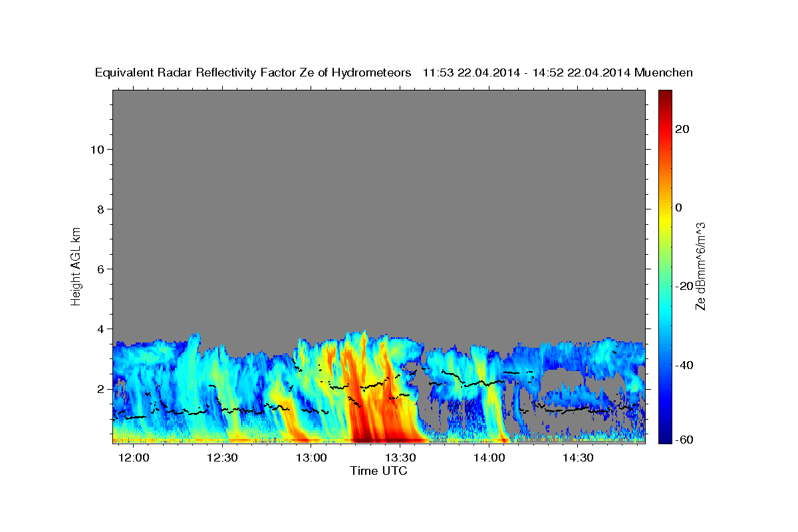
Task: Click the height tick label '6'
Action: [101, 269]
